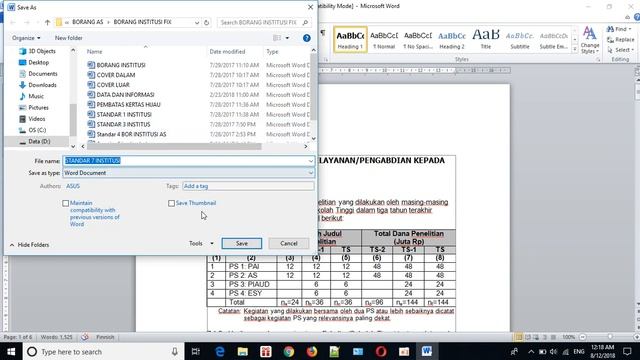Cancel the Save As dialog
The height and width of the screenshot is (360, 640).
[x=289, y=243]
